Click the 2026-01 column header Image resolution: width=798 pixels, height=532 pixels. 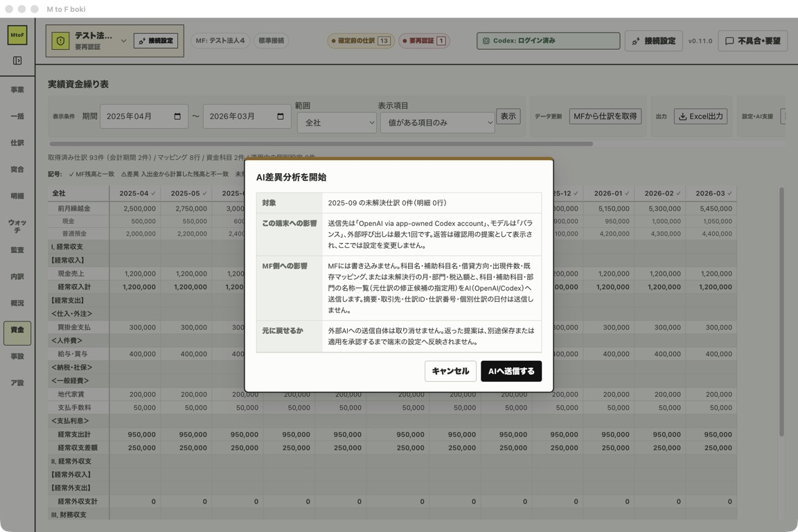click(609, 193)
